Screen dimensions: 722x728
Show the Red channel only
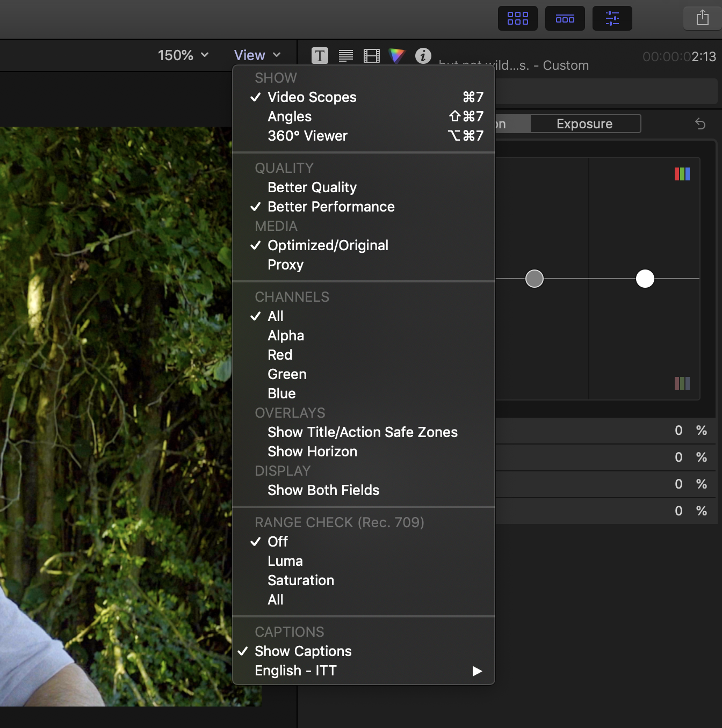[364, 355]
